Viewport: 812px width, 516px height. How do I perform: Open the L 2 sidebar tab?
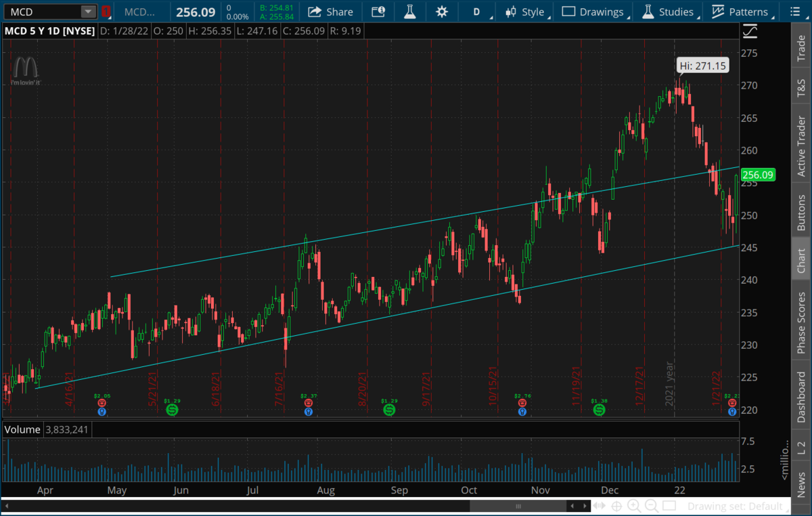coord(801,447)
